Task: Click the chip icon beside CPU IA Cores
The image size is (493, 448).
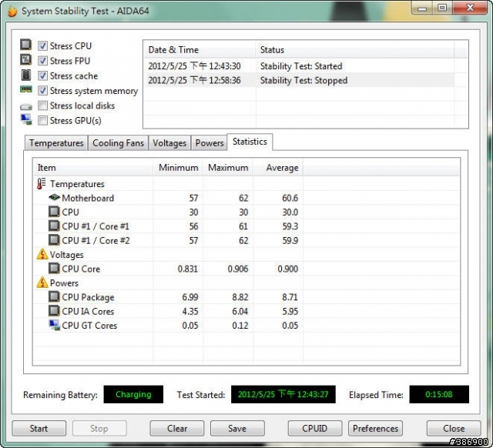Action: 54,311
